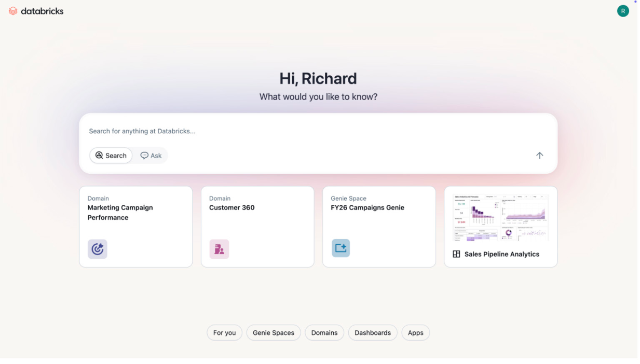This screenshot has width=640, height=364.
Task: Click the Databricks logo icon
Action: pyautogui.click(x=13, y=11)
